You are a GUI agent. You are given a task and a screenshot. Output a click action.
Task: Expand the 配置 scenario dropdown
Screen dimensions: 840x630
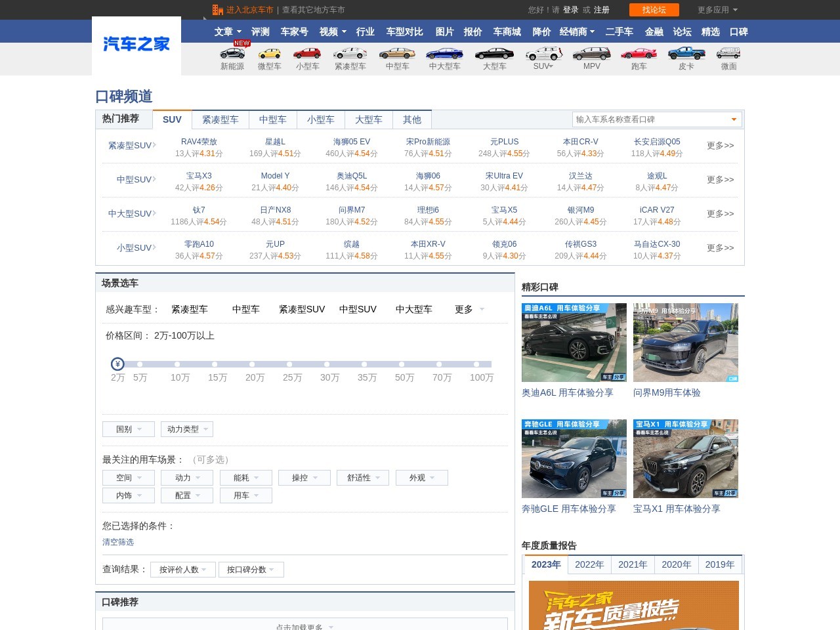coord(187,495)
